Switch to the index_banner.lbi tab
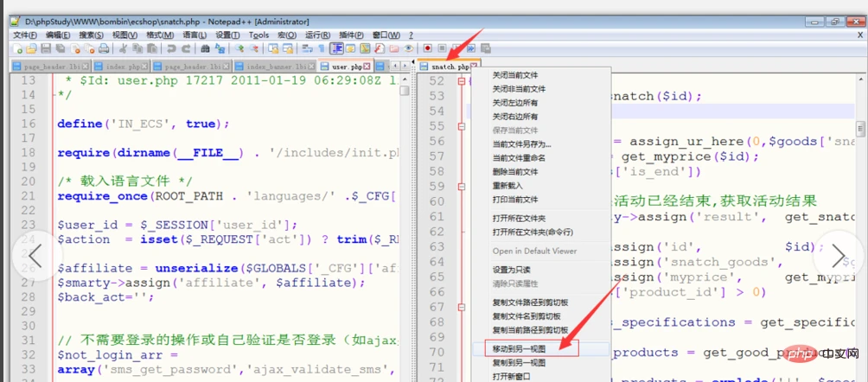Screen dimensions: 868x382 tap(275, 67)
